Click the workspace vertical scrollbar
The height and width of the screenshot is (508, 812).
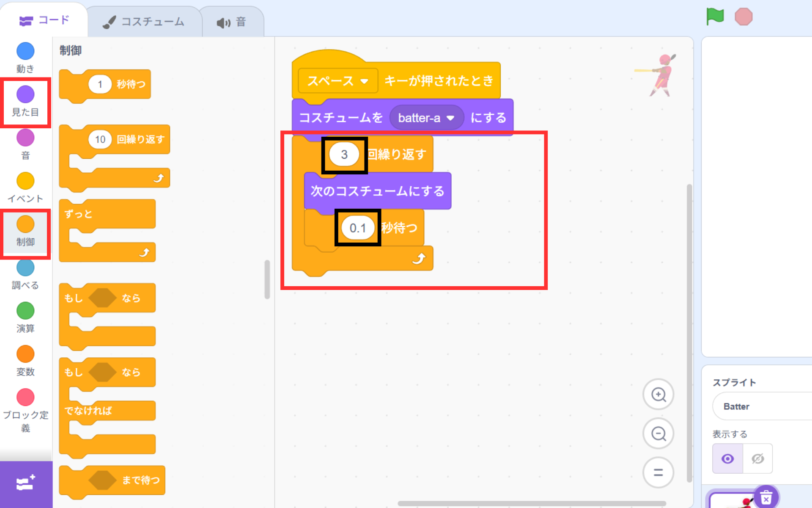[689, 332]
